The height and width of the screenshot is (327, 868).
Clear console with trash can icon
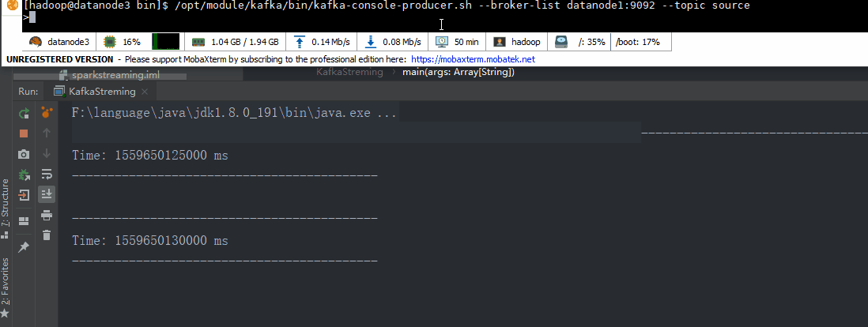coord(47,235)
